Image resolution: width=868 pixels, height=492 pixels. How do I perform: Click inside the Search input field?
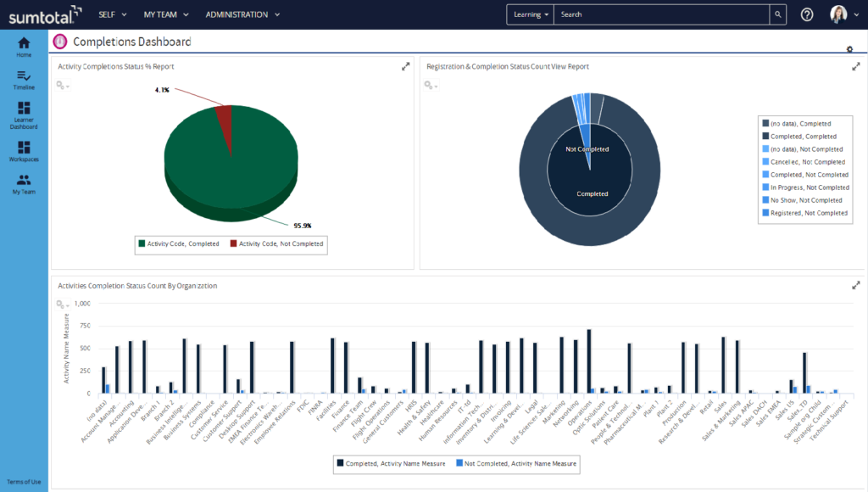661,14
